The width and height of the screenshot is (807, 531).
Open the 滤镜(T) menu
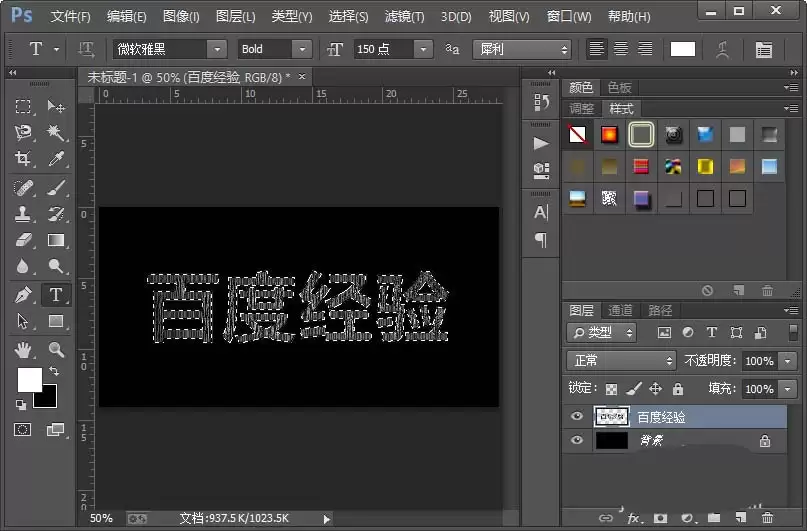405,16
